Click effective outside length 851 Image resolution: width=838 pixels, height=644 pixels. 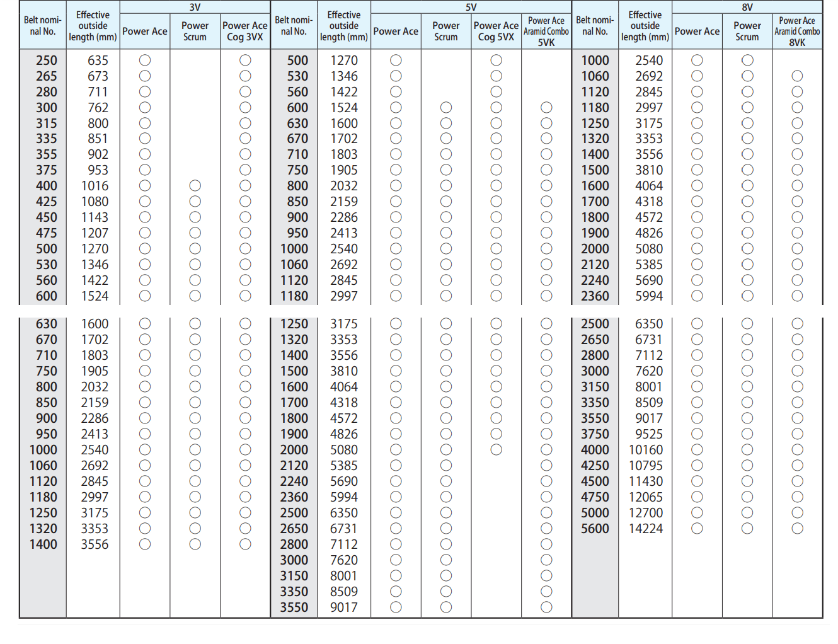click(98, 139)
